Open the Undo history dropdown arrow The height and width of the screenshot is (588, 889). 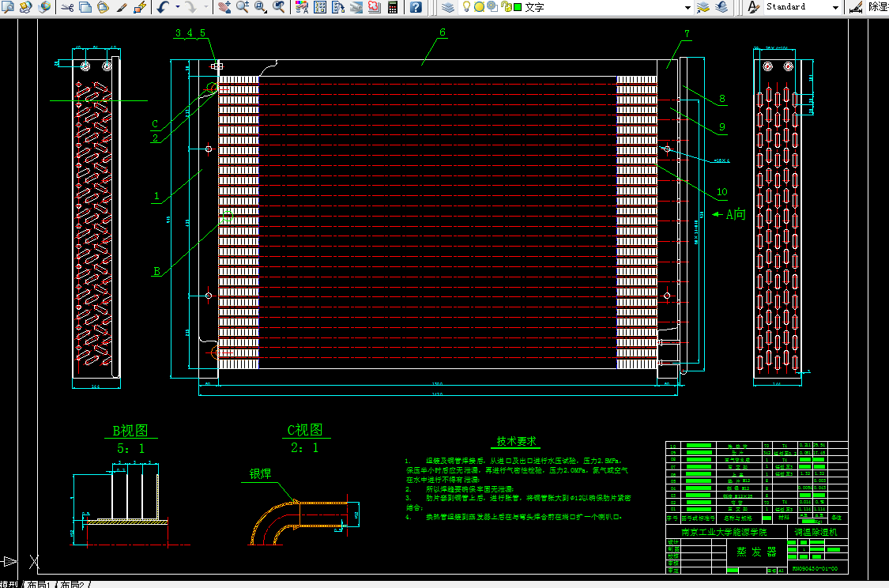178,7
